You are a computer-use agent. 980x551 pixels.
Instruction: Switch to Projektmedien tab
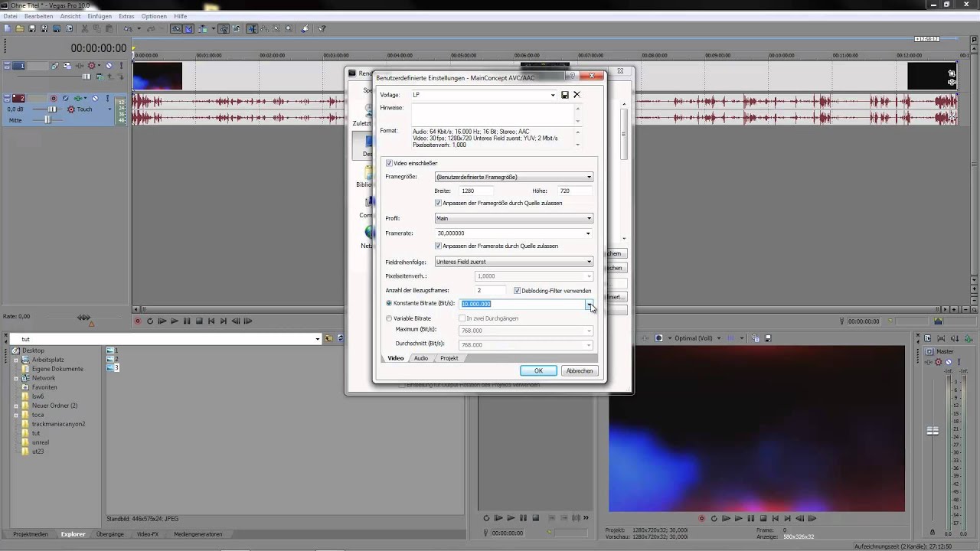click(31, 534)
